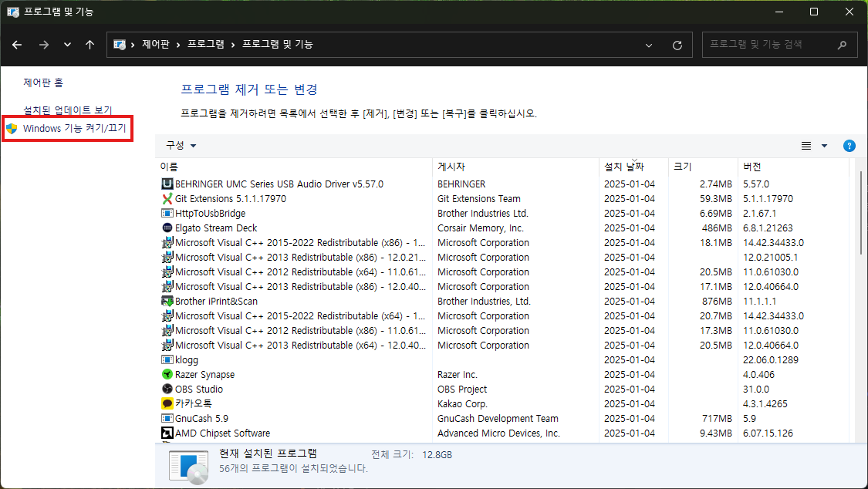
Task: Expand the address bar history dropdown
Action: pyautogui.click(x=649, y=46)
